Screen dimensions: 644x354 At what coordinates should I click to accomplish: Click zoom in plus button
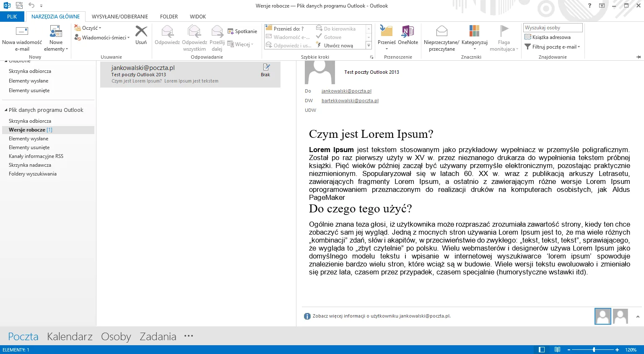617,349
